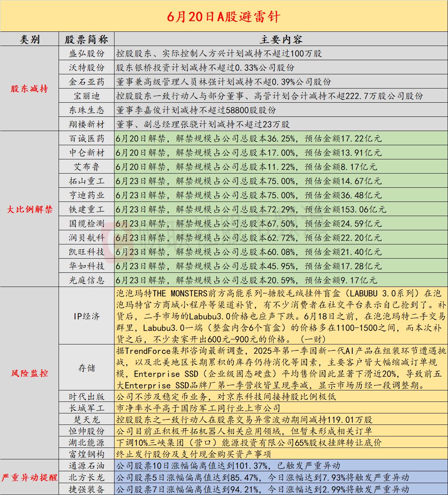Select the 百诚医药 stock name
448x495 pixels.
pyautogui.click(x=87, y=138)
